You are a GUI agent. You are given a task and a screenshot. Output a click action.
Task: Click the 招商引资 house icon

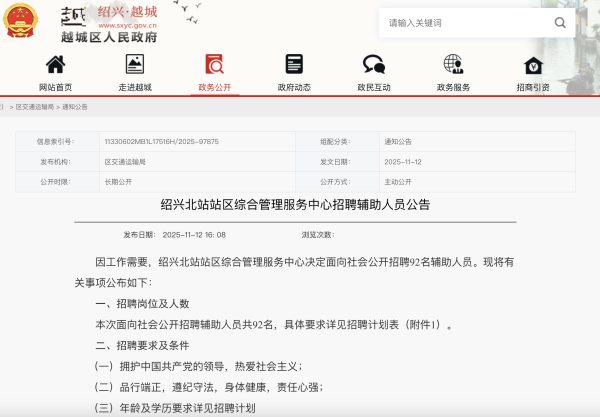(533, 65)
